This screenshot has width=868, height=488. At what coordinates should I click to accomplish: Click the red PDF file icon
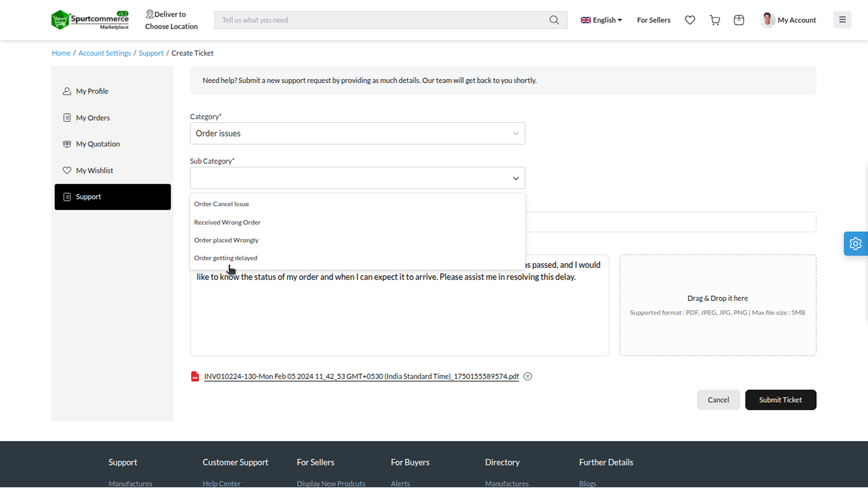(x=195, y=376)
